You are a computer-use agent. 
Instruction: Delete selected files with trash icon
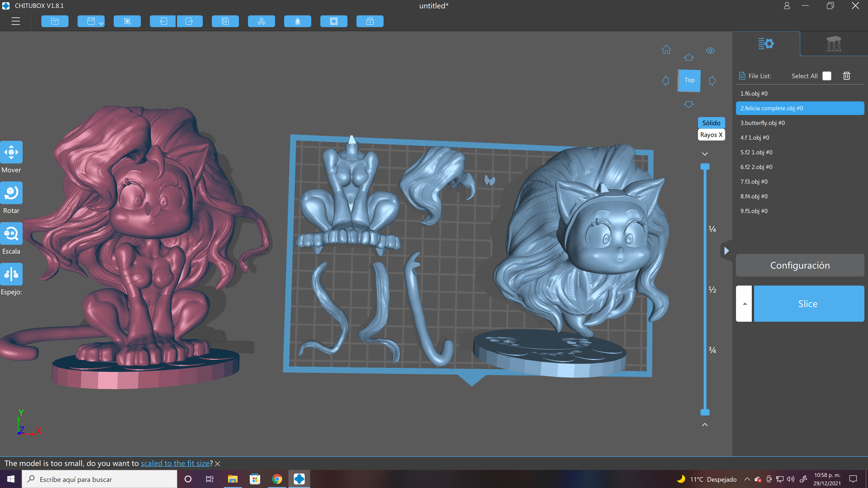[847, 76]
